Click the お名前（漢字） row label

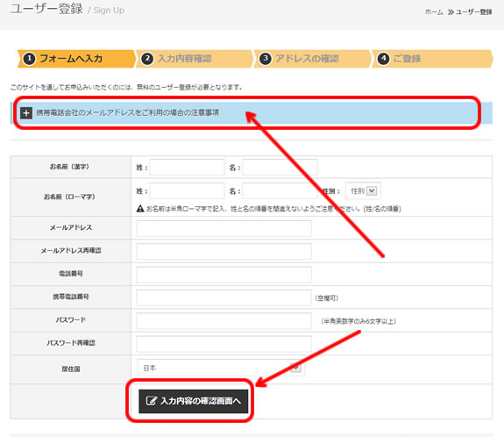click(70, 167)
